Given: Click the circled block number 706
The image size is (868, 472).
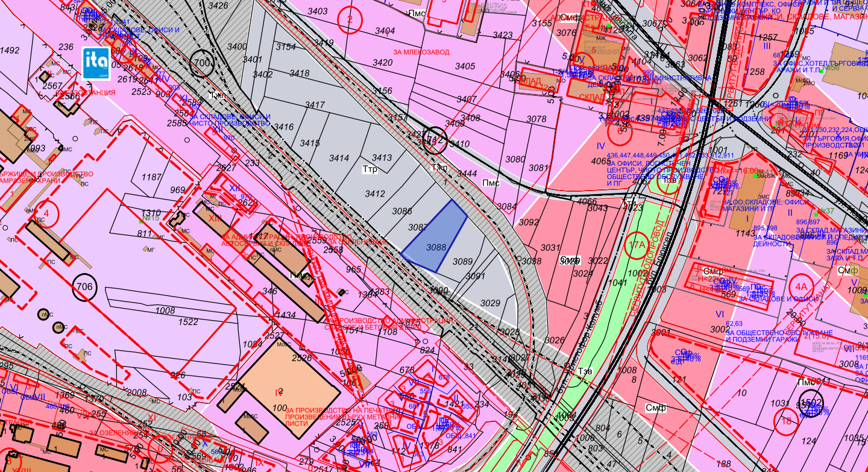Looking at the screenshot, I should pos(85,287).
